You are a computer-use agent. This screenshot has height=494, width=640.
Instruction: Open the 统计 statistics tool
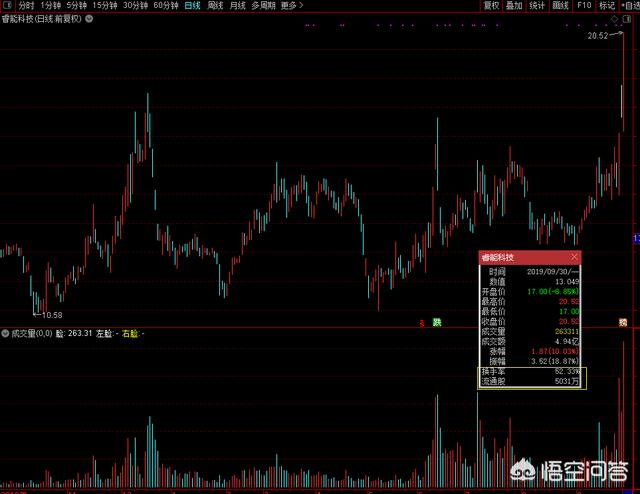pyautogui.click(x=537, y=5)
